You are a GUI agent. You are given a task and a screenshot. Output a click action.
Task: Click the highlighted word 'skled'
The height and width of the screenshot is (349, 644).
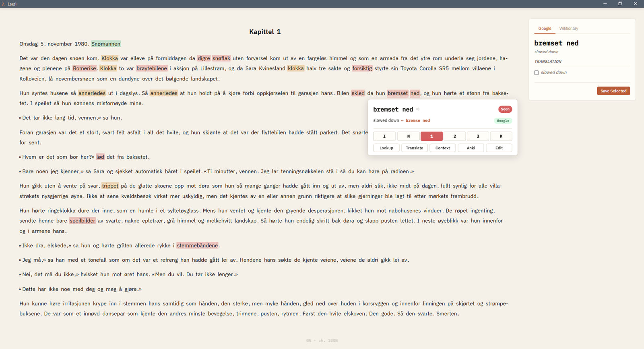(358, 93)
